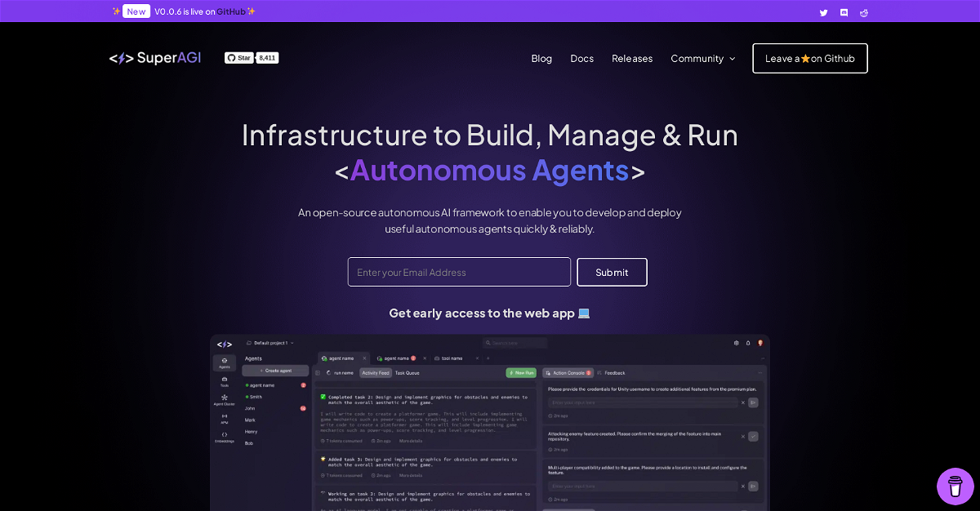Add a new tab with plus icon

click(488, 358)
